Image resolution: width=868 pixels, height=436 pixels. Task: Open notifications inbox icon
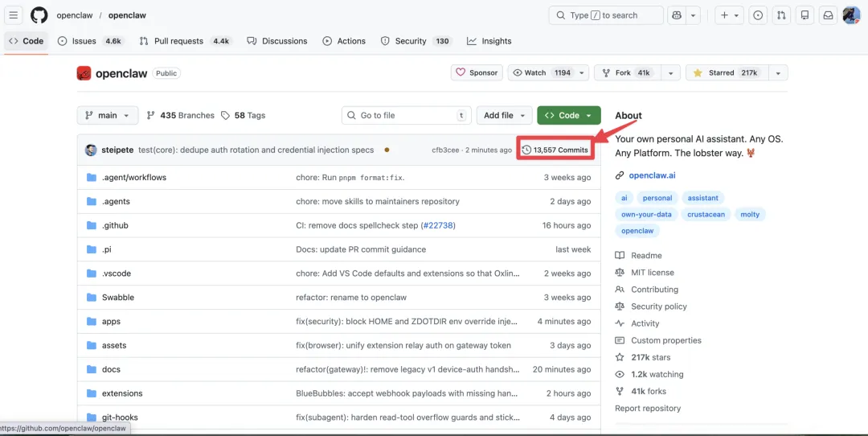828,15
